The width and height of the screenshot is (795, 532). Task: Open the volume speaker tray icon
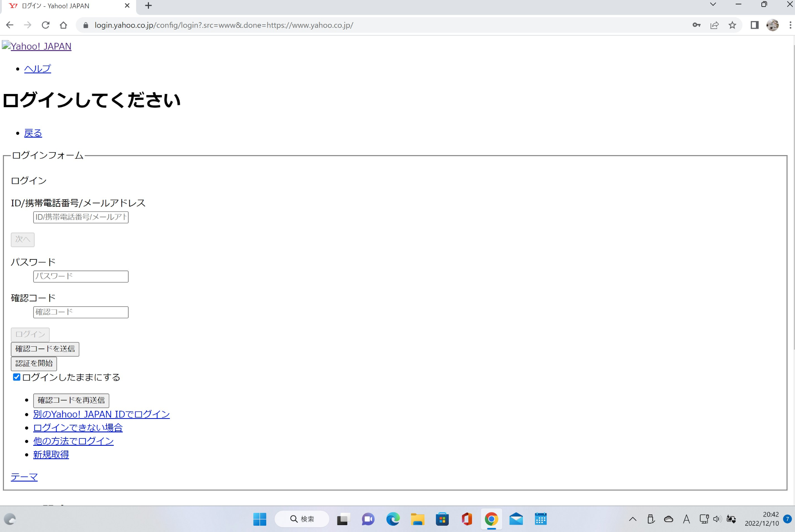click(717, 519)
